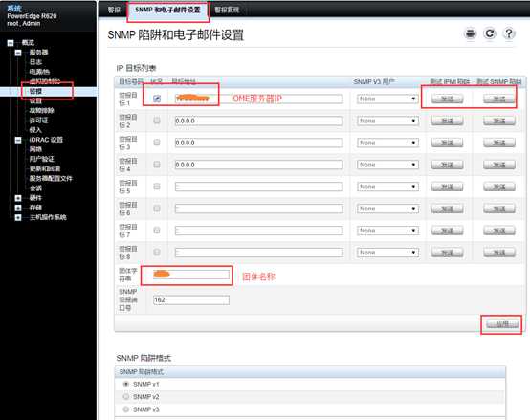The height and width of the screenshot is (420, 530).
Task: Open 更新和回滚 under iDRAC 设置
Action: 45,168
